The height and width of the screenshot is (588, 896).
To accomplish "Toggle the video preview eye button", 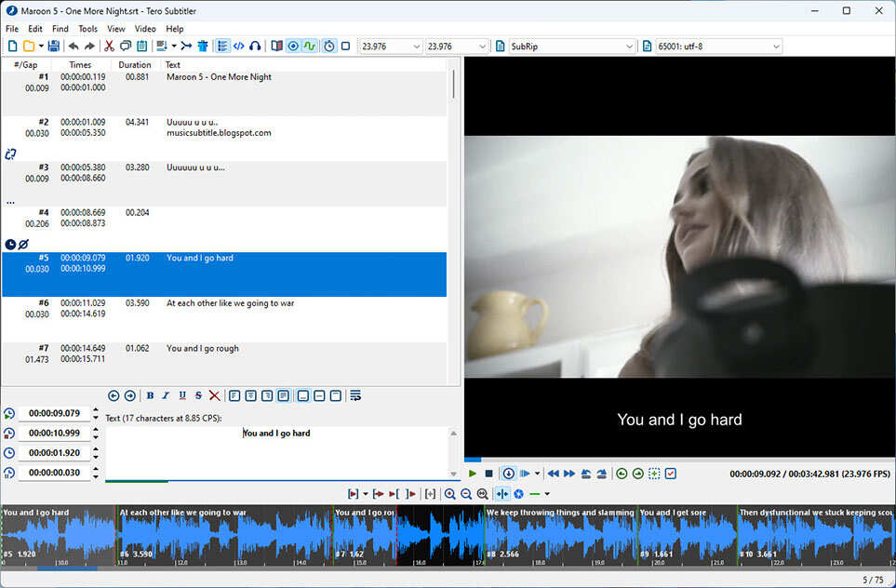I will click(293, 47).
